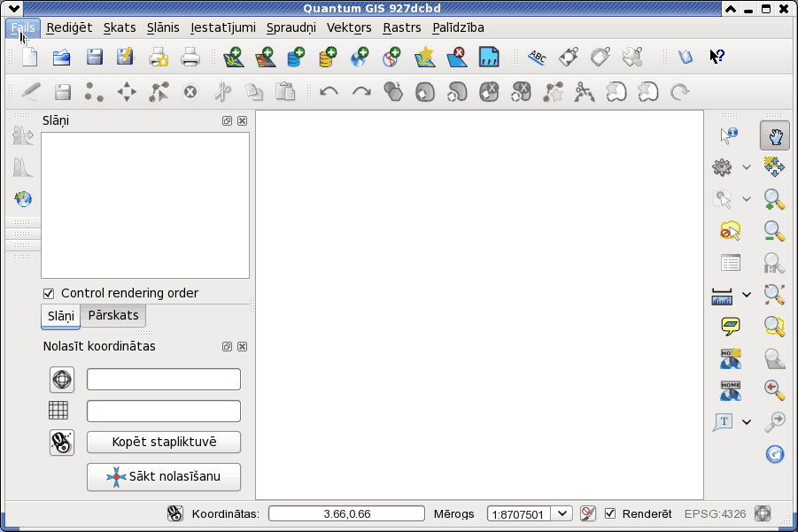Create a new project with the blank page icon

click(30, 57)
